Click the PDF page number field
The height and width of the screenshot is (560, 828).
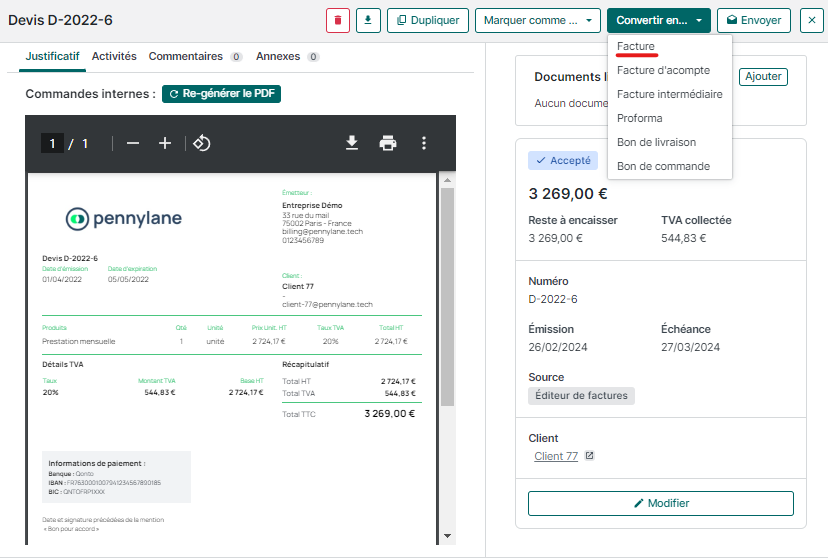(52, 144)
